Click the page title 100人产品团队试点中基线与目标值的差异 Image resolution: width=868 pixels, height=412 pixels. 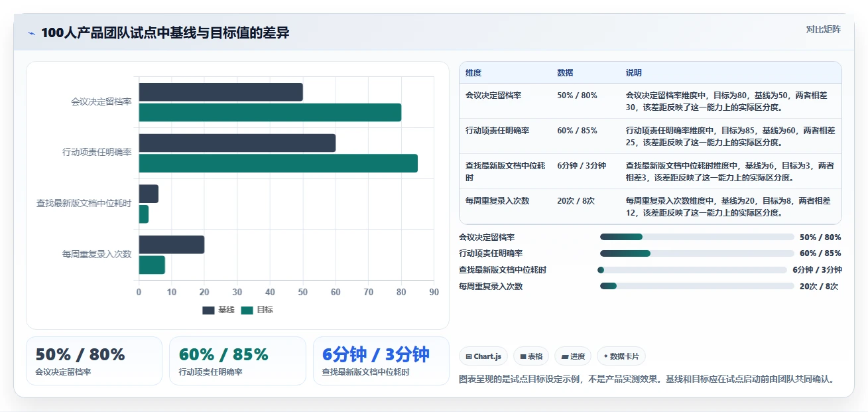point(165,33)
